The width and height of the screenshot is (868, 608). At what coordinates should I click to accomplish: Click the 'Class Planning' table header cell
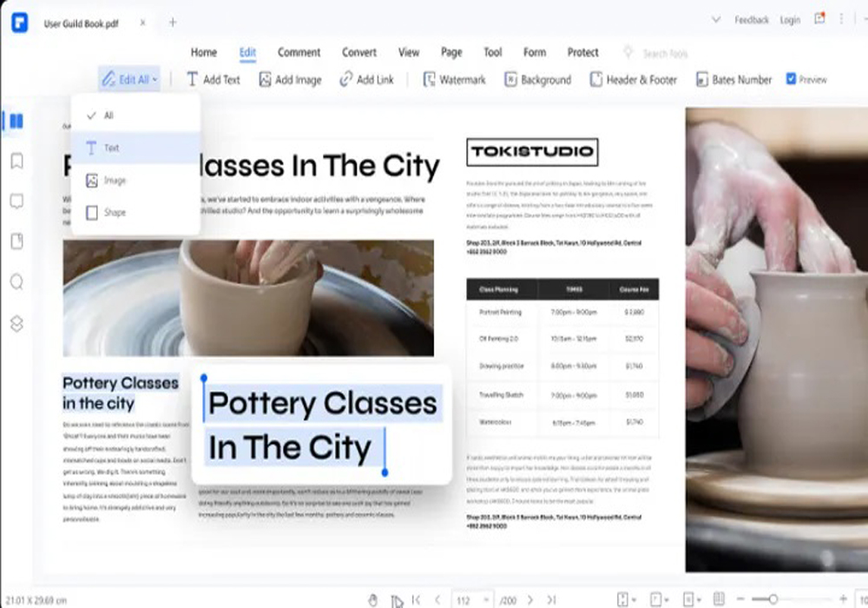pos(499,289)
